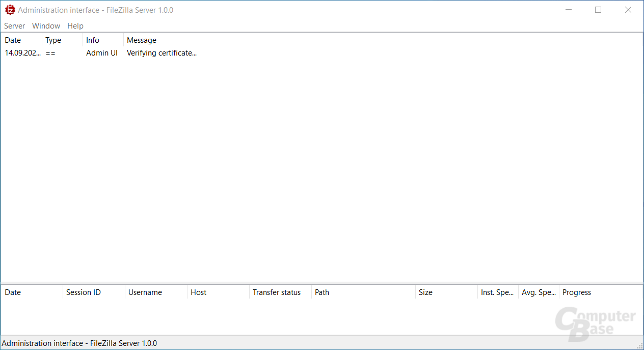This screenshot has height=350, width=644.
Task: Click the transfers panel Date column header
Action: (x=32, y=292)
